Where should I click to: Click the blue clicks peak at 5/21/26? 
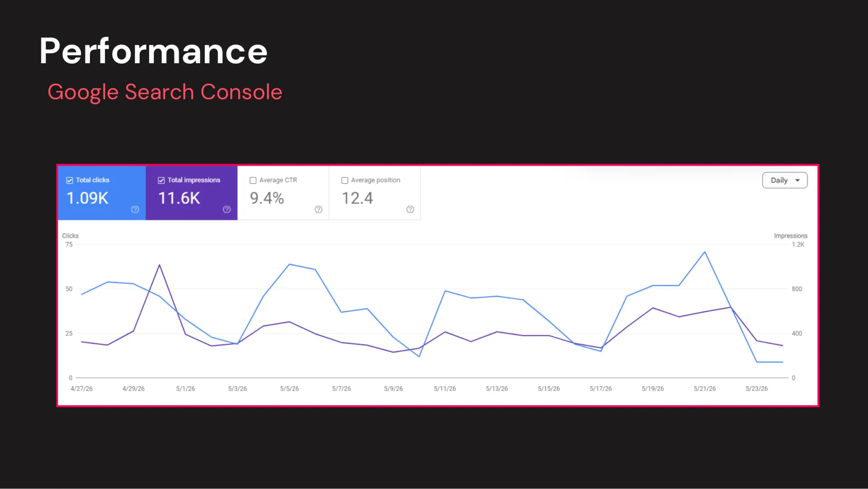tap(705, 252)
